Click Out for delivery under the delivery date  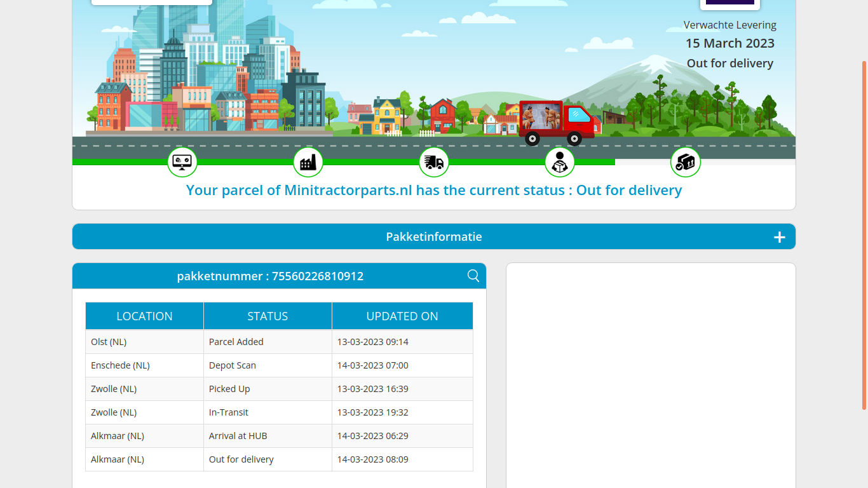(730, 64)
